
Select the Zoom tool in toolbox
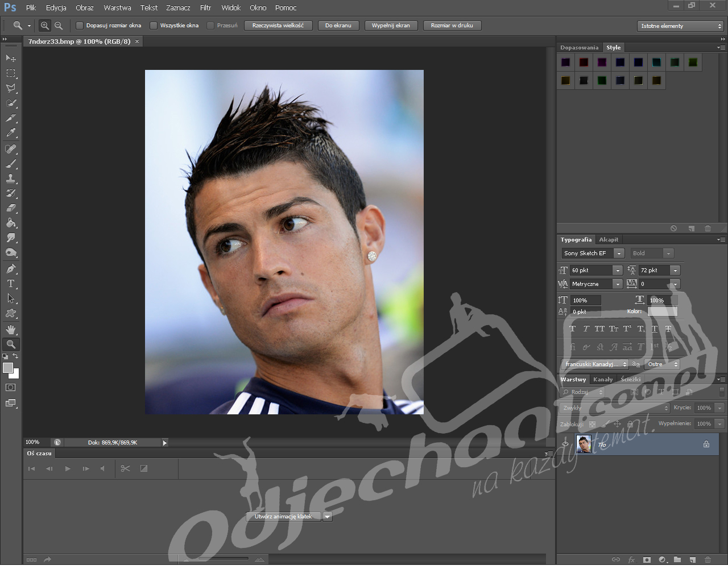pyautogui.click(x=11, y=344)
